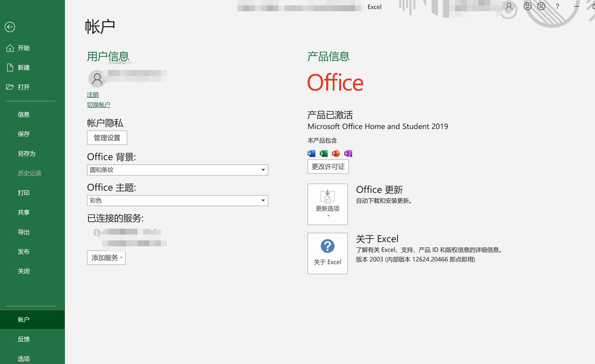595x364 pixels.
Task: Click the 切换帐户 switch account link
Action: (99, 105)
